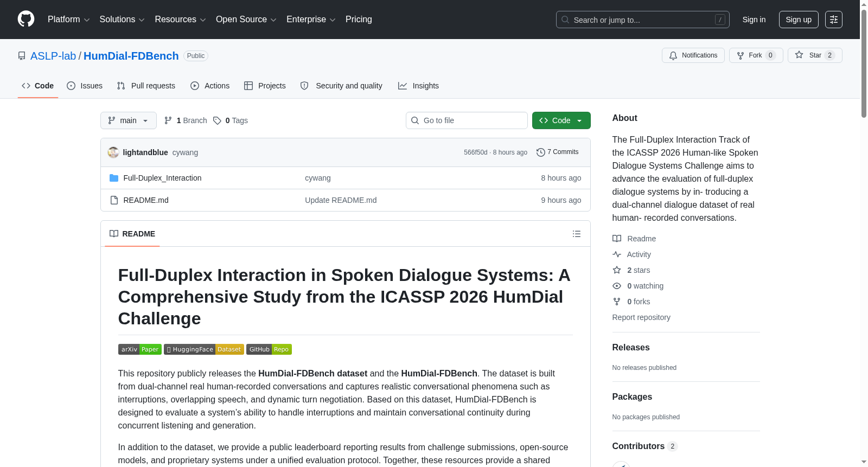Image resolution: width=868 pixels, height=467 pixels.
Task: Click lightandblue's avatar image
Action: (x=113, y=152)
